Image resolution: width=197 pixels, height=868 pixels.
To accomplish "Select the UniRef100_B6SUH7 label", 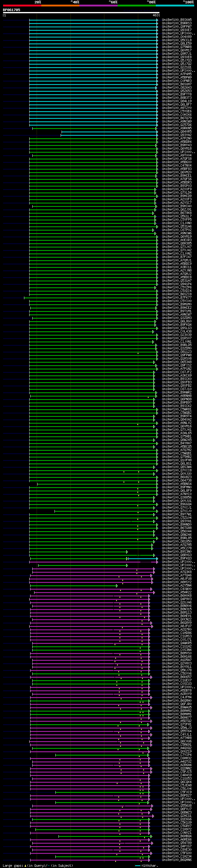I will [177, 84].
